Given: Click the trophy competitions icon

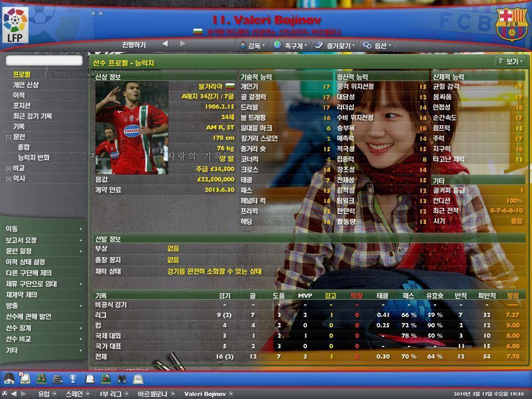Looking at the screenshot, I should pos(73,378).
